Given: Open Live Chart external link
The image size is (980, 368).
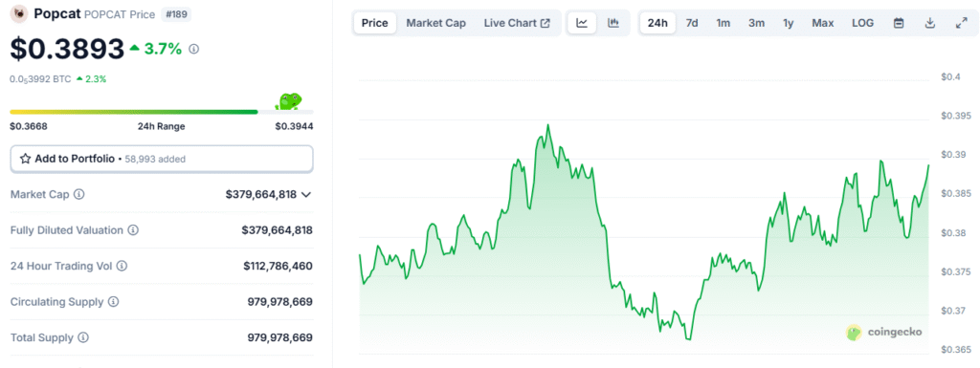Looking at the screenshot, I should click(517, 23).
